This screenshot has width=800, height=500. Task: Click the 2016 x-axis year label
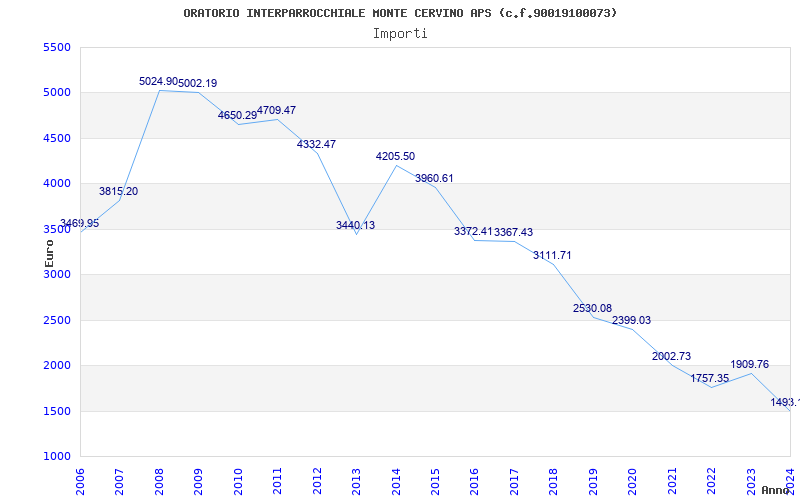click(474, 482)
